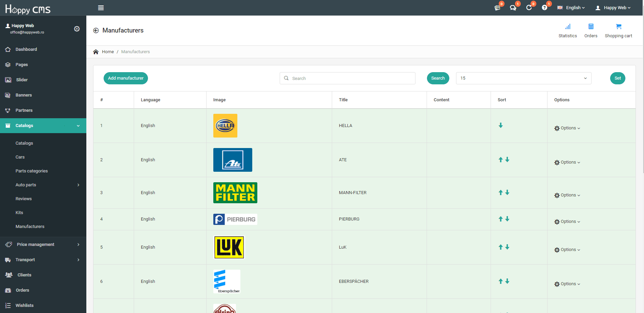
Task: Open the Happy Web user dropdown
Action: tap(613, 8)
